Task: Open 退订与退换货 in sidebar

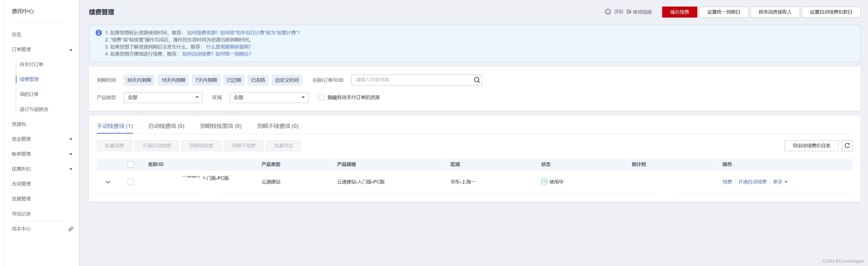Action: click(34, 109)
